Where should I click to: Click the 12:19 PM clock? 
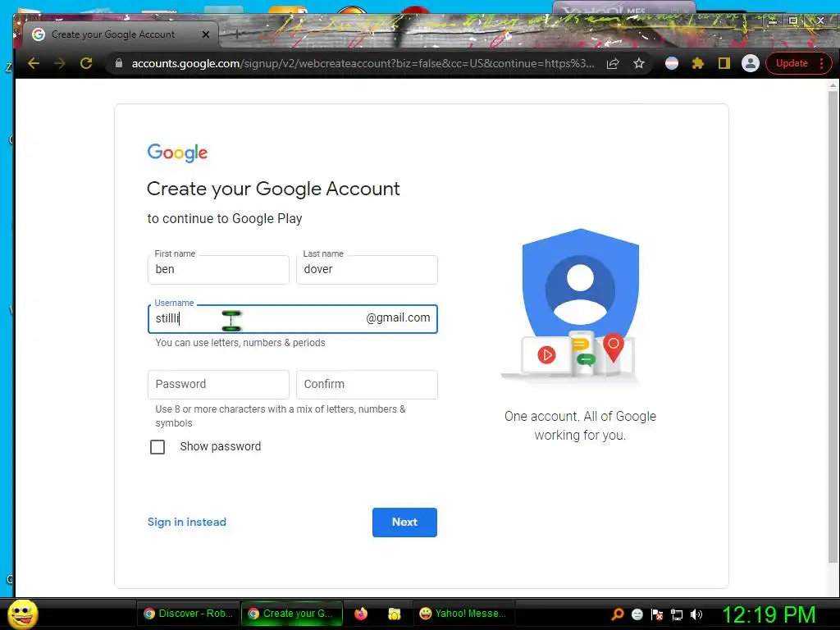click(769, 614)
